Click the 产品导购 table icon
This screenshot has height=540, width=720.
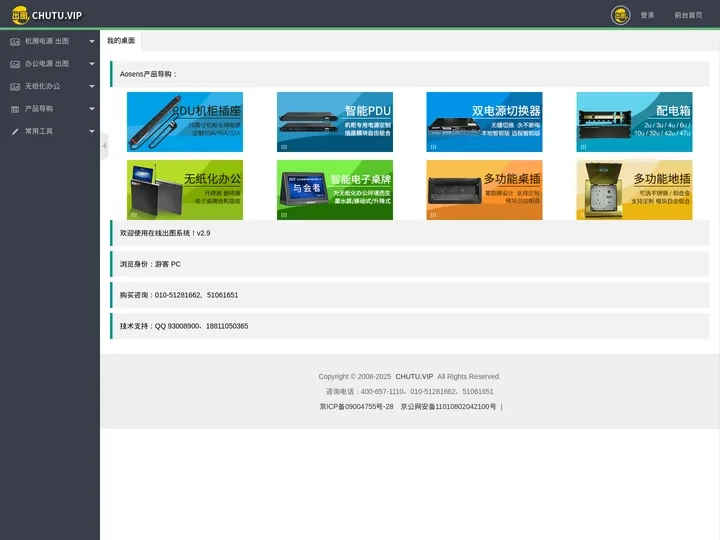coord(15,109)
